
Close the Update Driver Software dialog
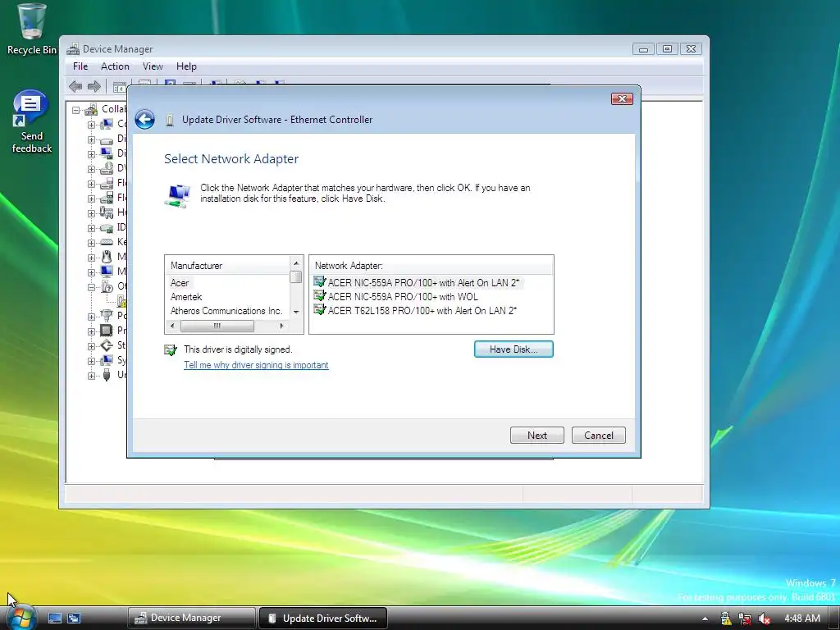622,98
